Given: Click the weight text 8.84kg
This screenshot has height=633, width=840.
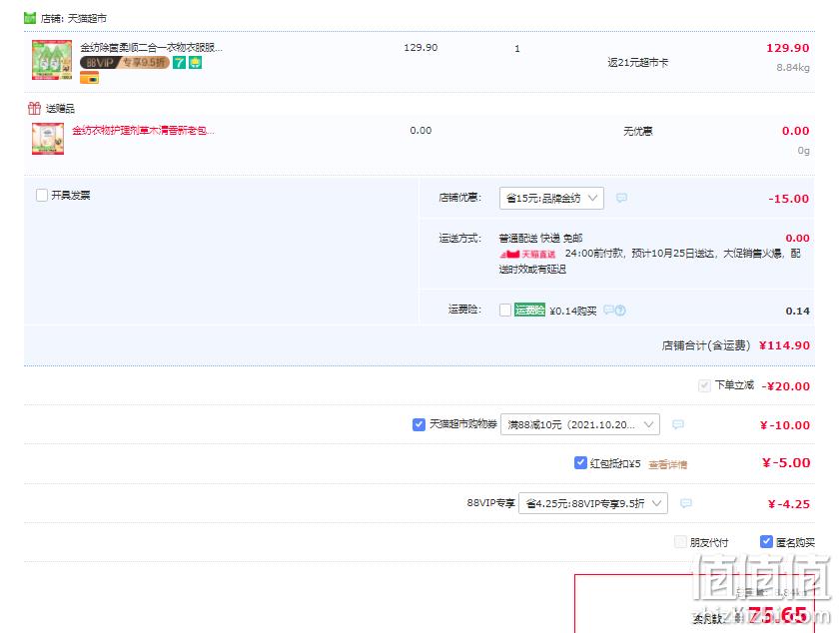Looking at the screenshot, I should point(793,68).
